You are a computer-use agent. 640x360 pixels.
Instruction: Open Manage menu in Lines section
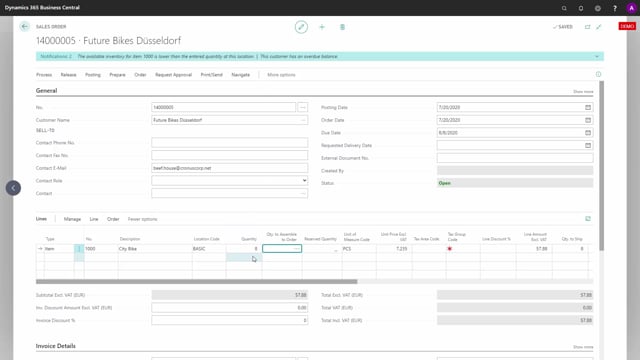72,219
